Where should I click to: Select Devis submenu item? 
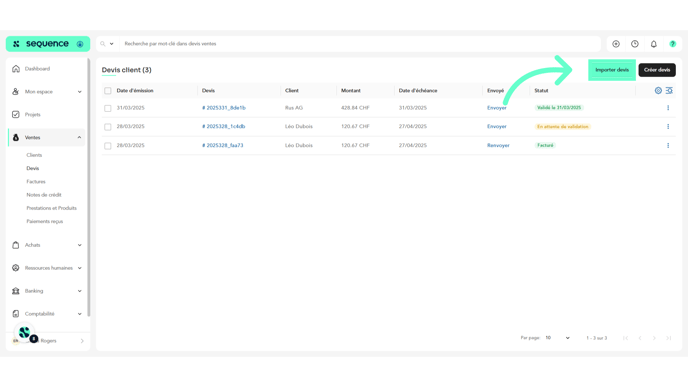tap(32, 168)
